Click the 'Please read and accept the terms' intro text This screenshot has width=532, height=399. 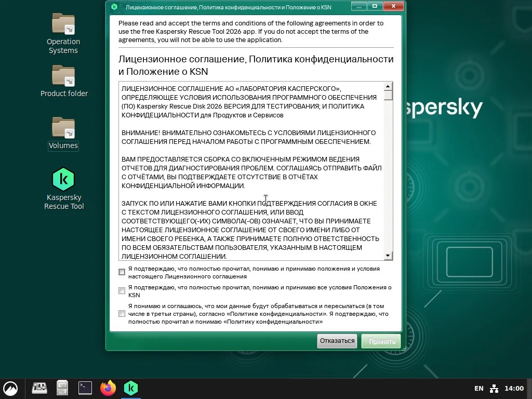[x=251, y=32]
